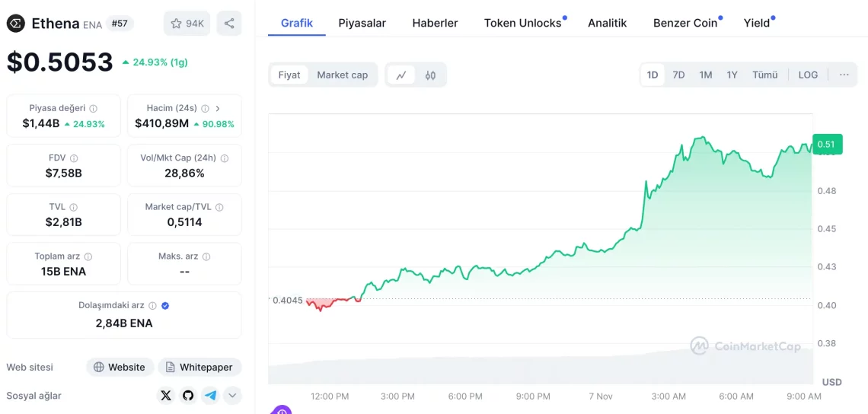Open chart more options (three dots)
Image resolution: width=868 pixels, height=414 pixels.
click(844, 75)
